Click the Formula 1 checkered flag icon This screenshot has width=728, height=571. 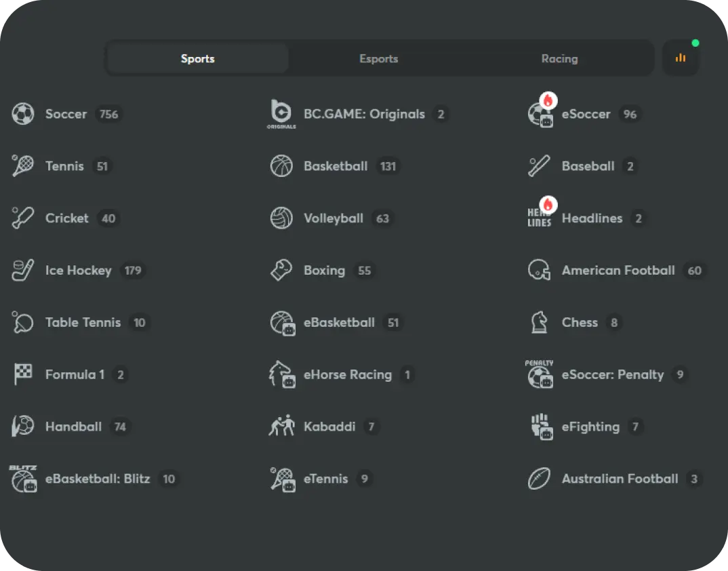tap(23, 374)
